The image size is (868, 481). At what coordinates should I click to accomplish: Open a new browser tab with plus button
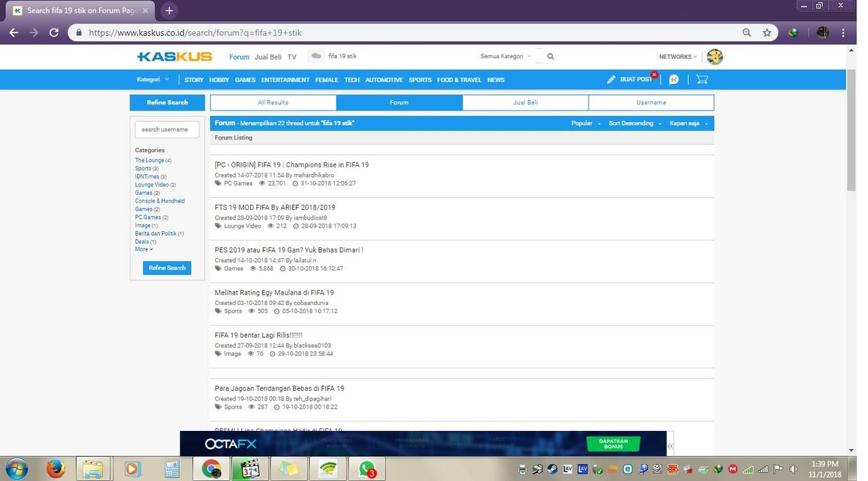click(170, 11)
